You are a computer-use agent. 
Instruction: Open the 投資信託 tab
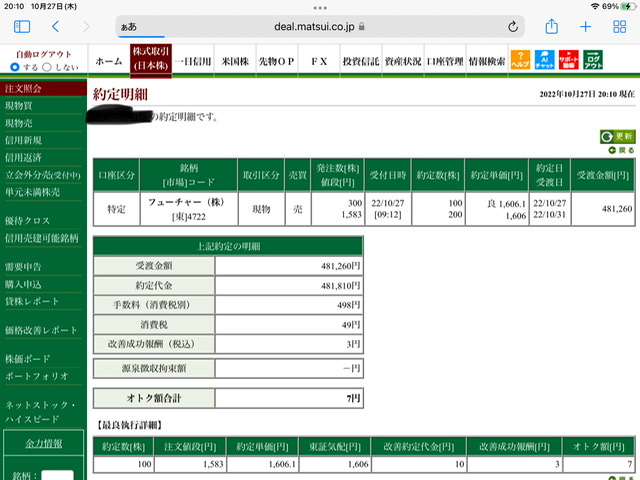pos(361,61)
